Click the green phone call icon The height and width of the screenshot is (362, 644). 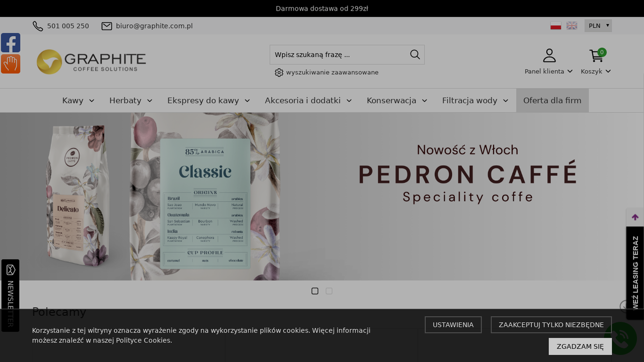(x=621, y=338)
